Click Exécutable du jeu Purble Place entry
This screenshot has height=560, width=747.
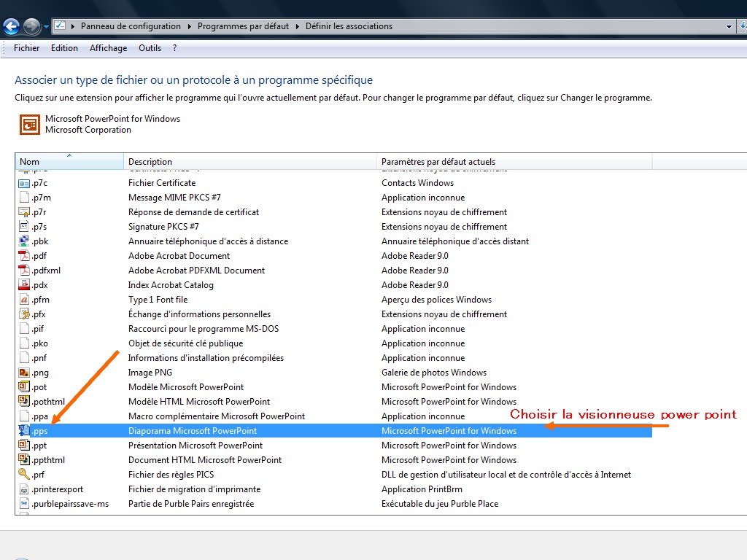click(x=440, y=504)
